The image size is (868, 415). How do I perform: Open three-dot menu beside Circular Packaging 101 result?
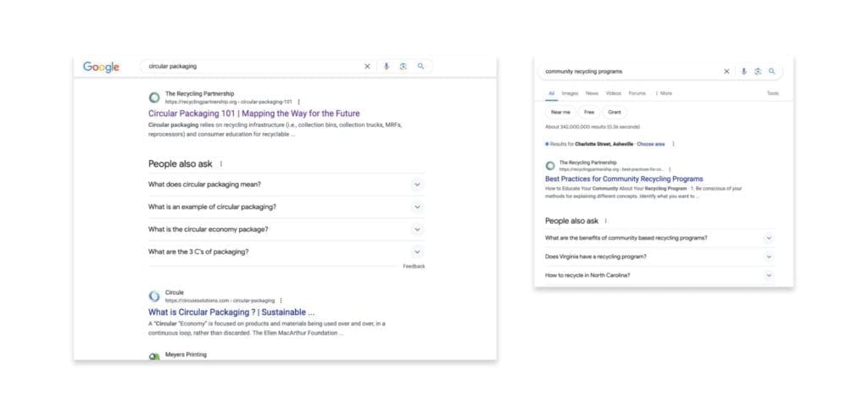(298, 102)
